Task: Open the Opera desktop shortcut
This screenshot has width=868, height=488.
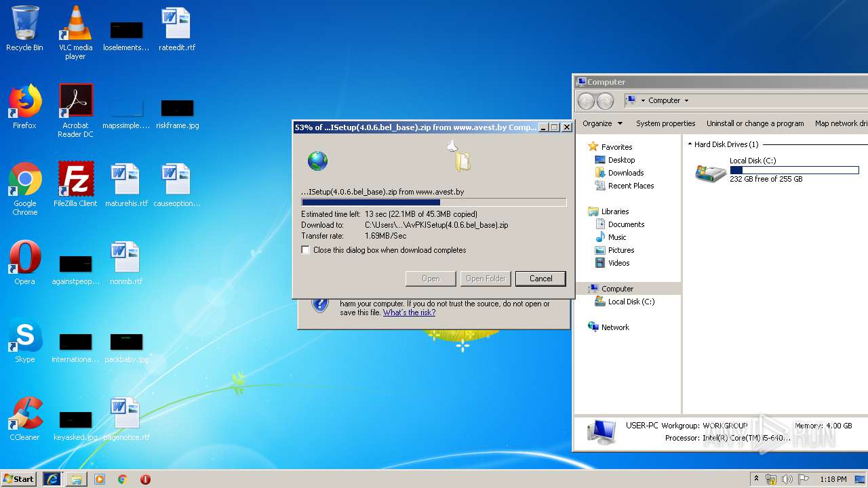Action: (24, 263)
